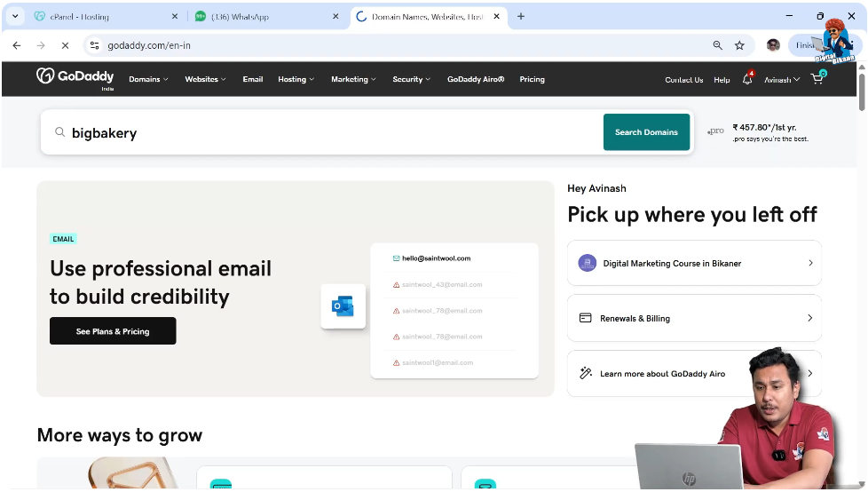Stop page loading with the X button
The width and height of the screenshot is (868, 492).
pyautogui.click(x=65, y=45)
